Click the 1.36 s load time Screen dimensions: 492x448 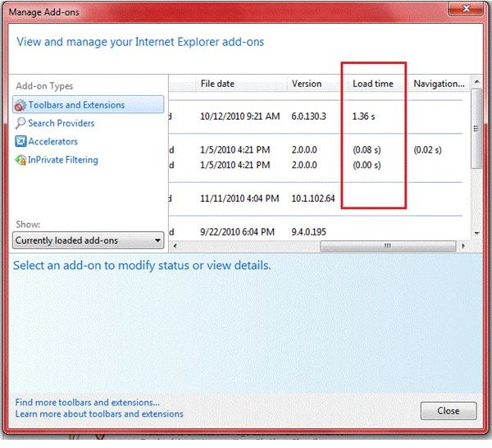[363, 117]
